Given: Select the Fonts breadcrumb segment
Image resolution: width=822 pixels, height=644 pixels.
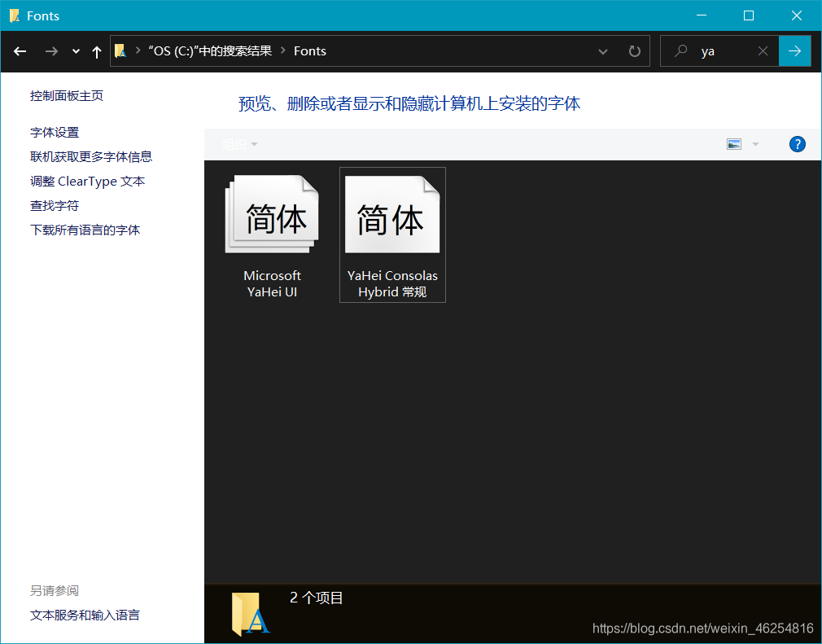Looking at the screenshot, I should coord(310,50).
